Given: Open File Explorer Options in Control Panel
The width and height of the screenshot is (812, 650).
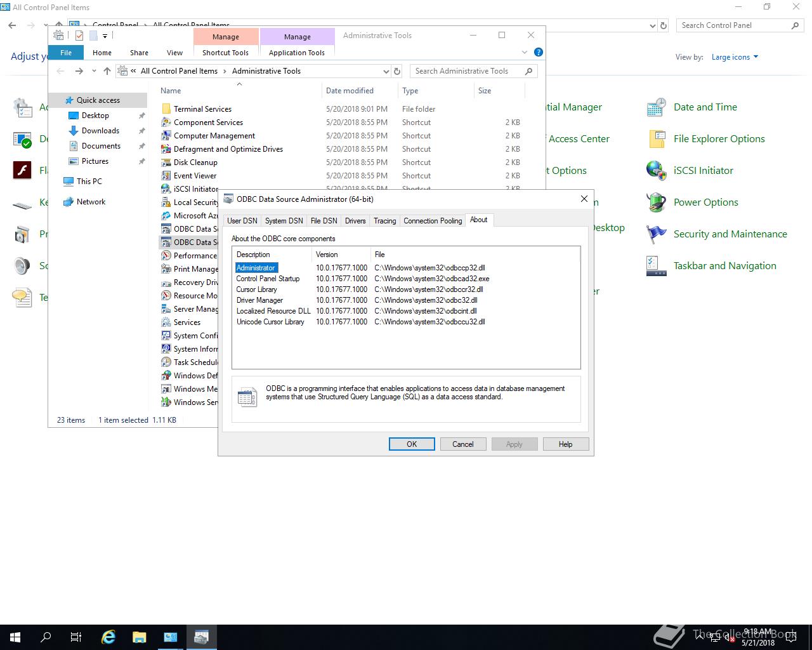Looking at the screenshot, I should click(719, 138).
